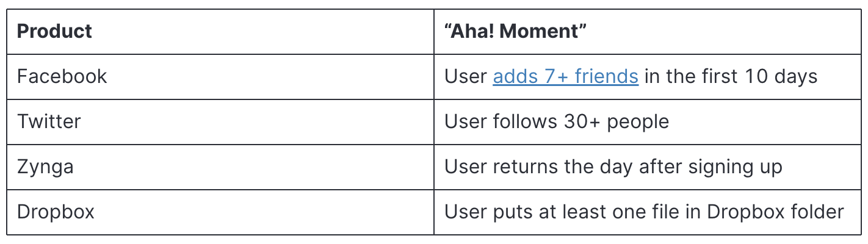This screenshot has width=868, height=244.
Task: Click 'Dropbox folder' words in last row
Action: pyautogui.click(x=776, y=212)
